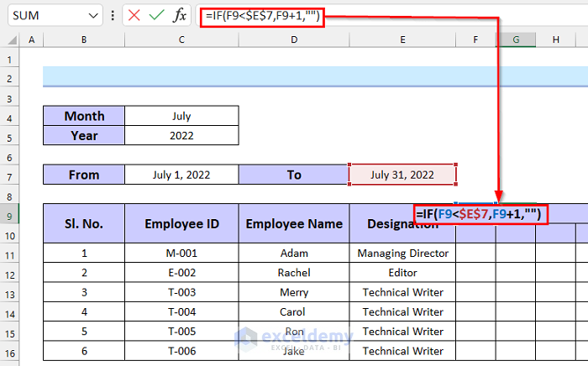Cancel the formula entry with X icon
588x366 pixels.
tap(134, 15)
